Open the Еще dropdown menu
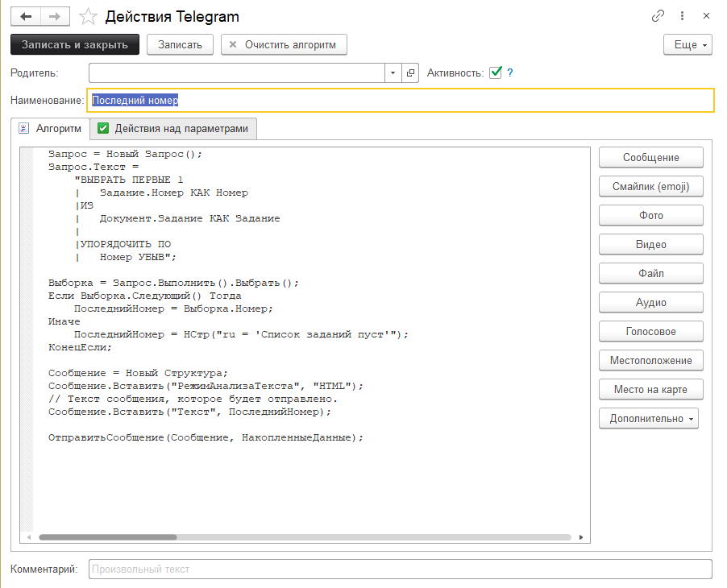Image resolution: width=727 pixels, height=588 pixels. click(688, 44)
